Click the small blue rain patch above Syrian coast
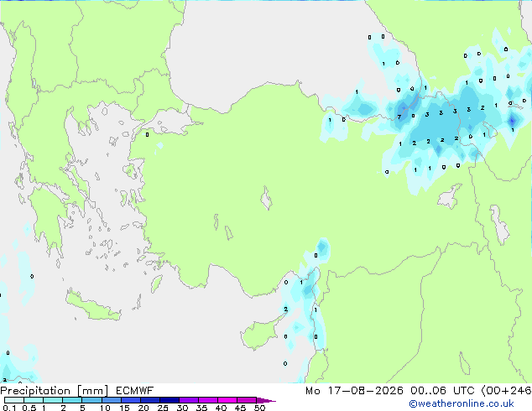Screen dimensions: 532x411 (x=322, y=247)
